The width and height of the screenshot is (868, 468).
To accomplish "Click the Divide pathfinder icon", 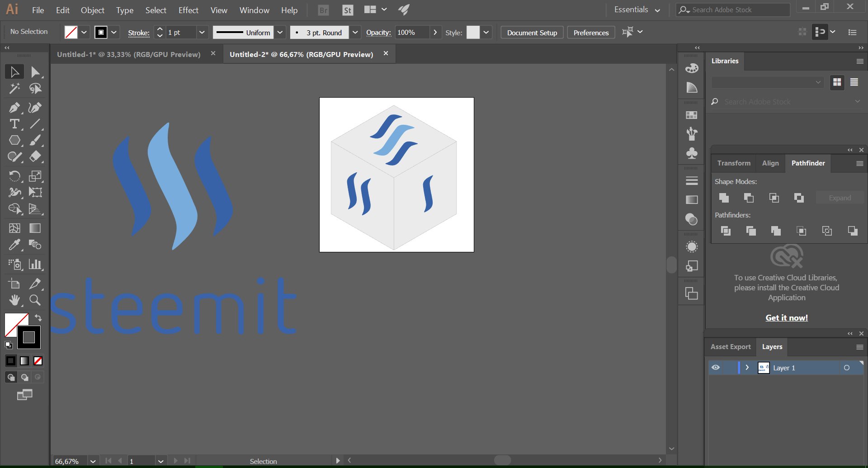I will click(726, 231).
